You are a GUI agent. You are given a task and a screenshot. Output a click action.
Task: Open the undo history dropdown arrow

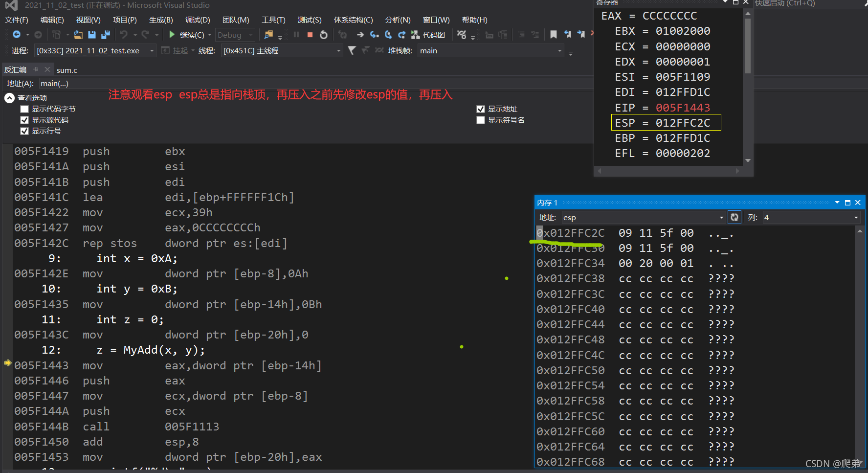135,35
